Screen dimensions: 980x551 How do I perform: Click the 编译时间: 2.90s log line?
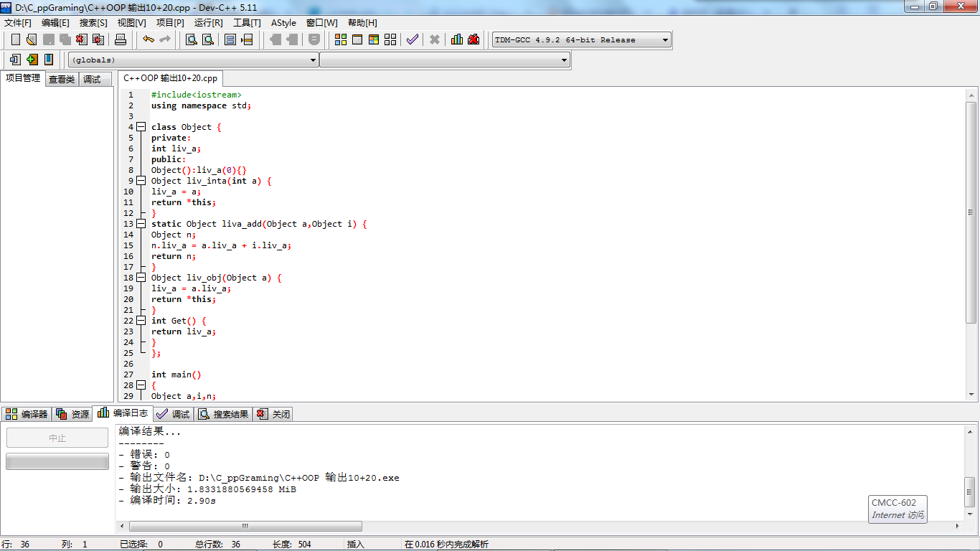[x=167, y=501]
